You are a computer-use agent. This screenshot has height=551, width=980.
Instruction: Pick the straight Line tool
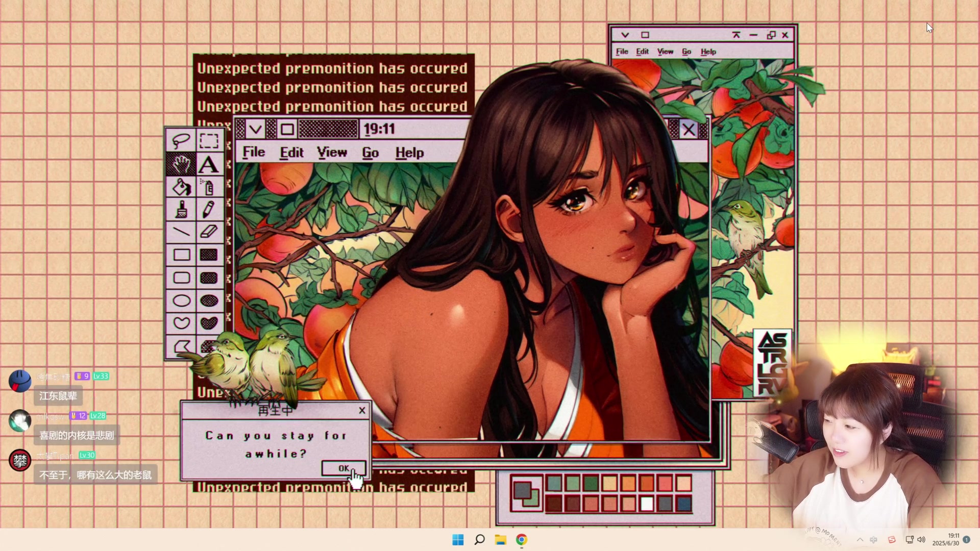[x=181, y=232]
